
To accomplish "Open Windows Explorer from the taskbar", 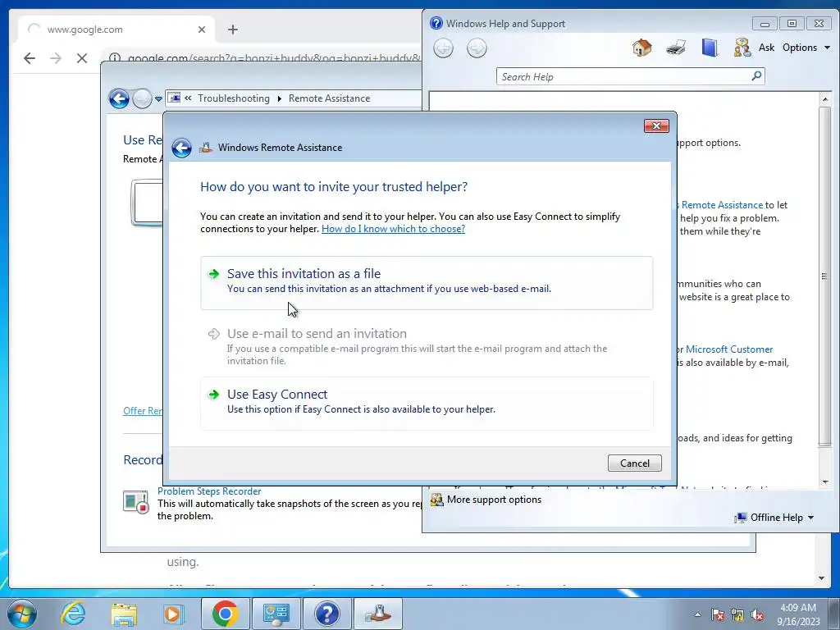I will (x=124, y=614).
